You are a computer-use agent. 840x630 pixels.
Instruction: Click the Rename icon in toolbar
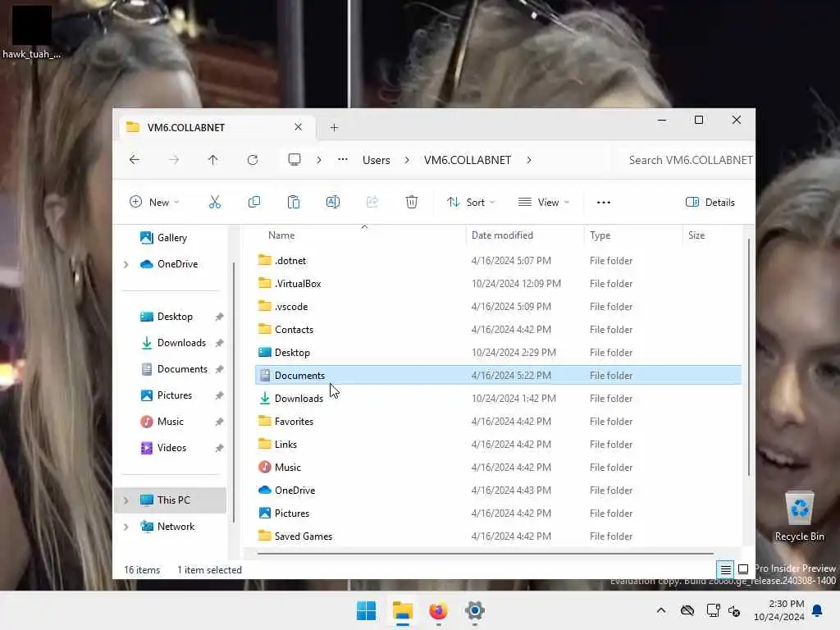click(333, 202)
